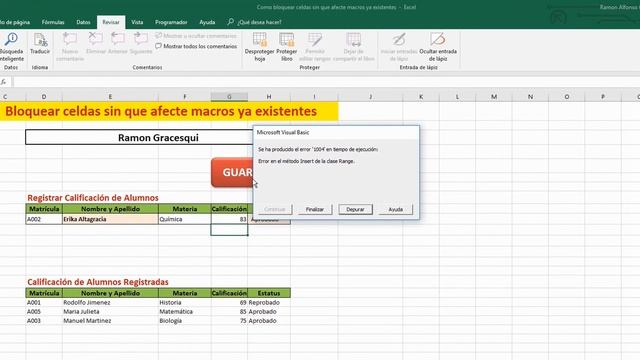
Task: Click Mostrar u ocultar comentarios
Action: [x=196, y=36]
